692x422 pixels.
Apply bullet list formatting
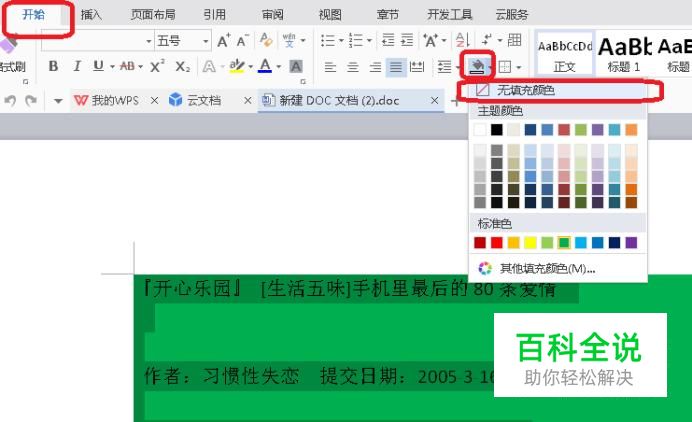(x=328, y=41)
